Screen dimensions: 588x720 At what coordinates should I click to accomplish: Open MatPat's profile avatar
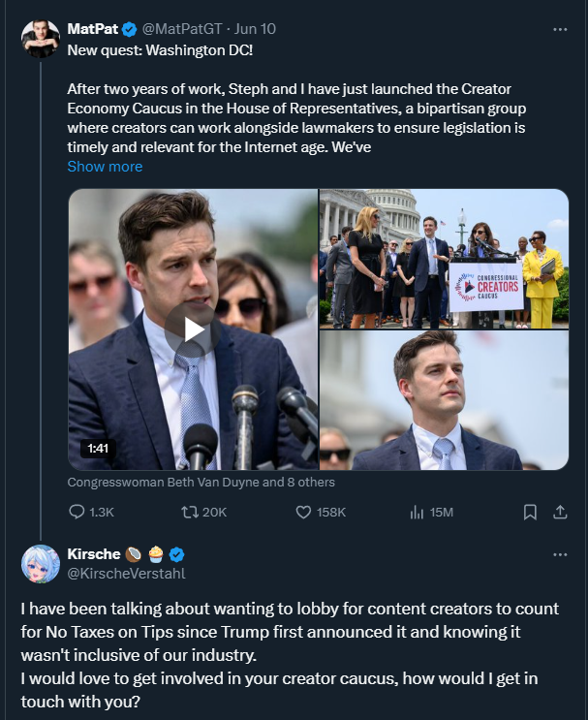41,39
